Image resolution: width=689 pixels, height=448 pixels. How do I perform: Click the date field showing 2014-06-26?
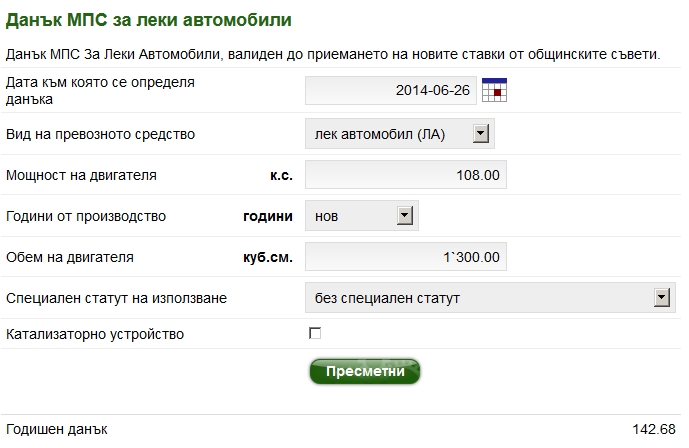pos(392,91)
